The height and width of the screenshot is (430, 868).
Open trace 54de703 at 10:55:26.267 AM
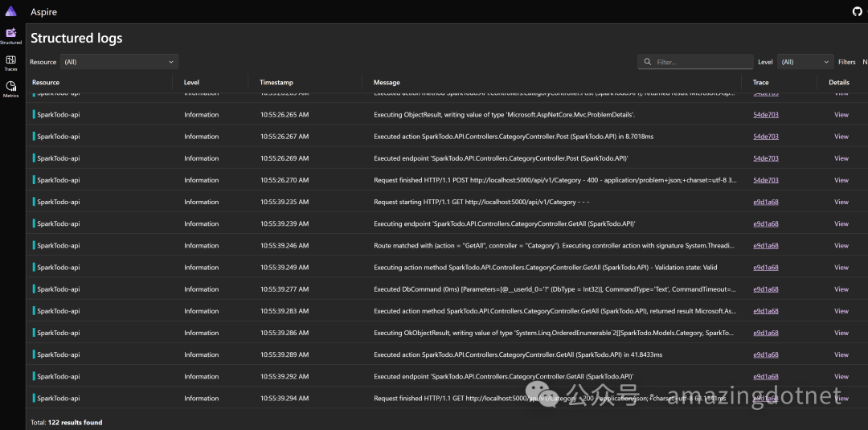point(766,136)
